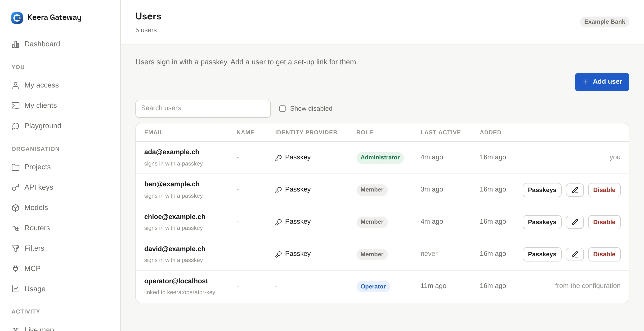Disable the chloe@example.ch user
This screenshot has height=331, width=644.
(604, 222)
